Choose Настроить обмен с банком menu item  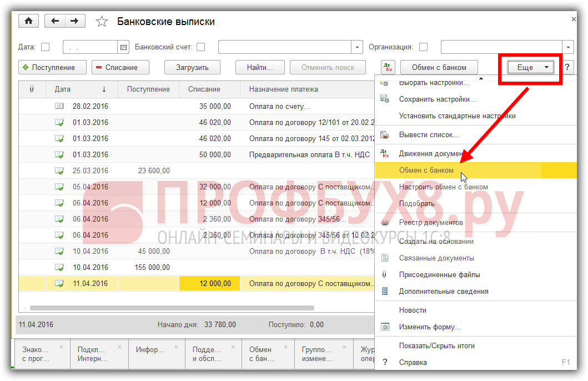click(475, 187)
